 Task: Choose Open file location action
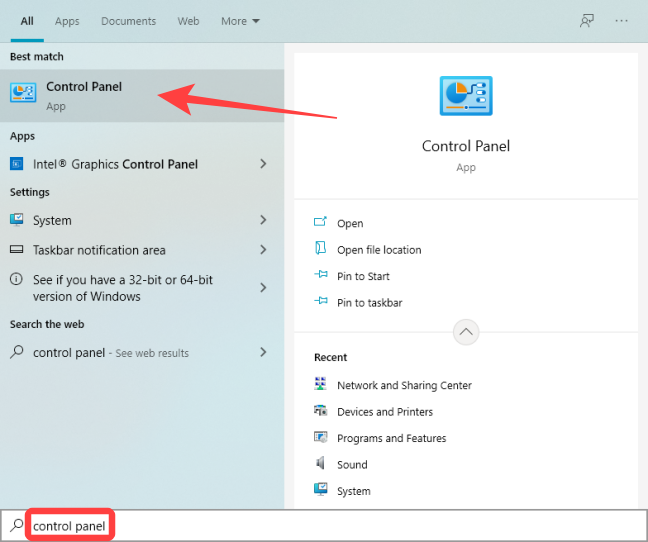379,250
